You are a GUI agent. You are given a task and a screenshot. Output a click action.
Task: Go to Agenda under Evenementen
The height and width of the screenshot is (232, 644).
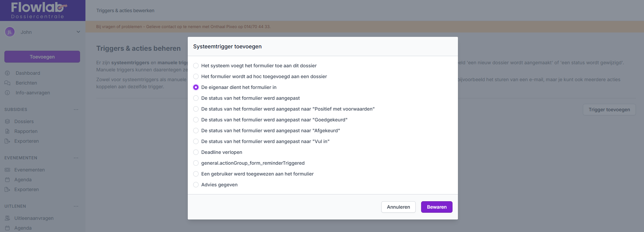23,180
